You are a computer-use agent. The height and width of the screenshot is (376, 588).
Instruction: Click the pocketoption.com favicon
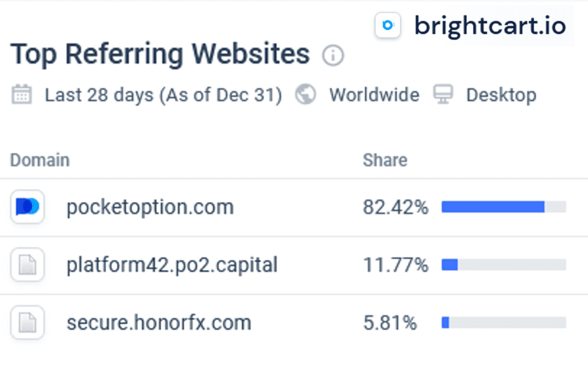coord(27,208)
